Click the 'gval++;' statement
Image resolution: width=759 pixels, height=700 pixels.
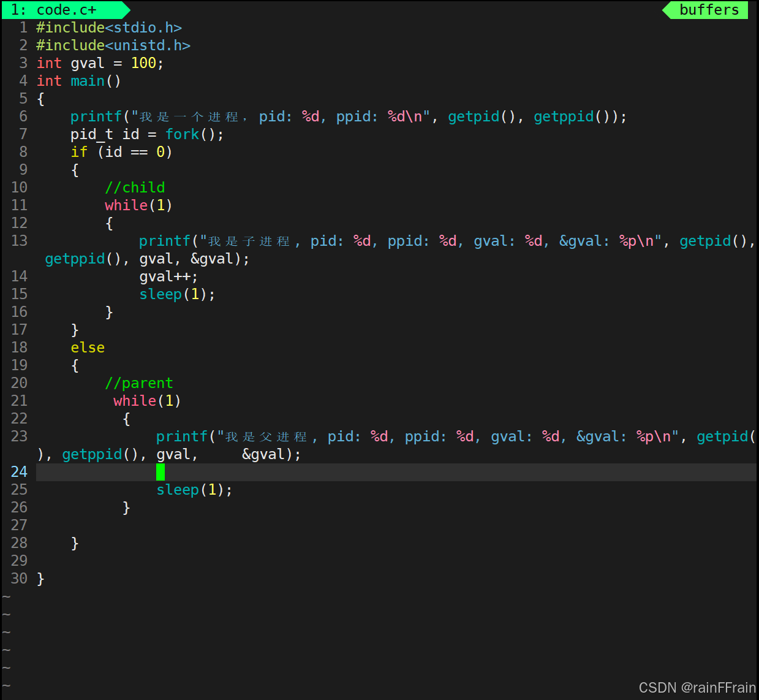[168, 276]
